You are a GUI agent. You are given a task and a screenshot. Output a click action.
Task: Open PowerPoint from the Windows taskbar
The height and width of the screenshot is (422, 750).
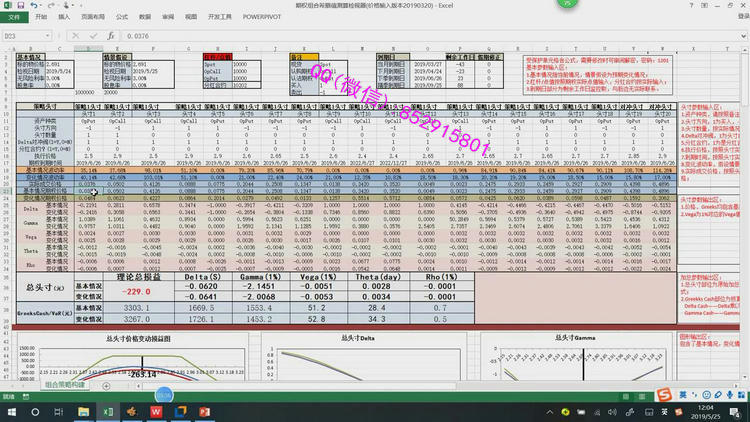tap(204, 411)
